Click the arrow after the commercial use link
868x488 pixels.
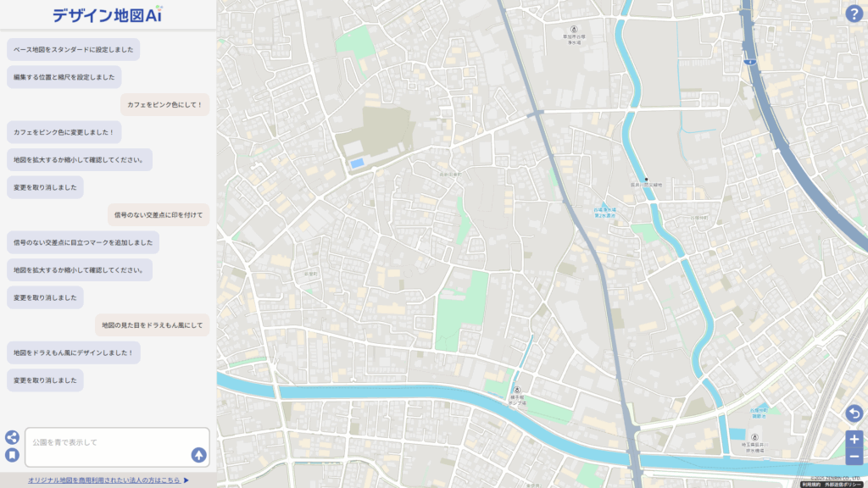coord(186,480)
